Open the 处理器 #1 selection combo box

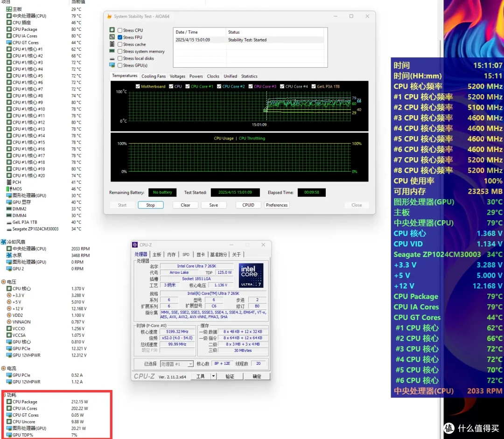tap(177, 364)
